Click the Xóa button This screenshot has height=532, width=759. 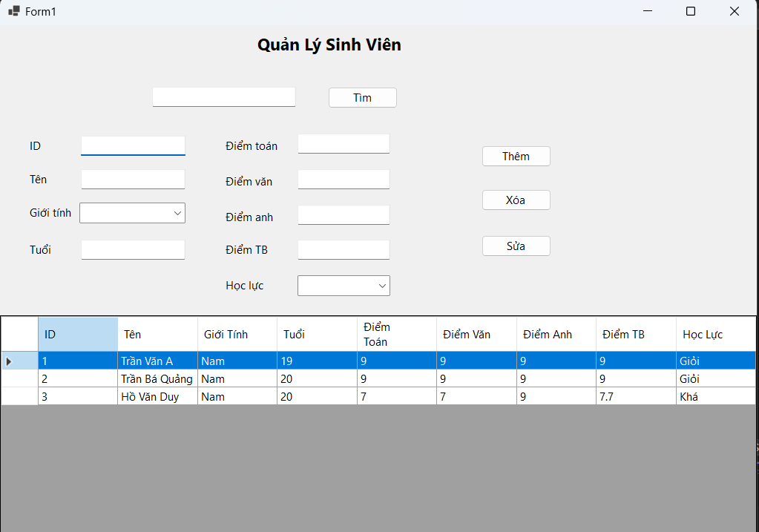point(516,200)
